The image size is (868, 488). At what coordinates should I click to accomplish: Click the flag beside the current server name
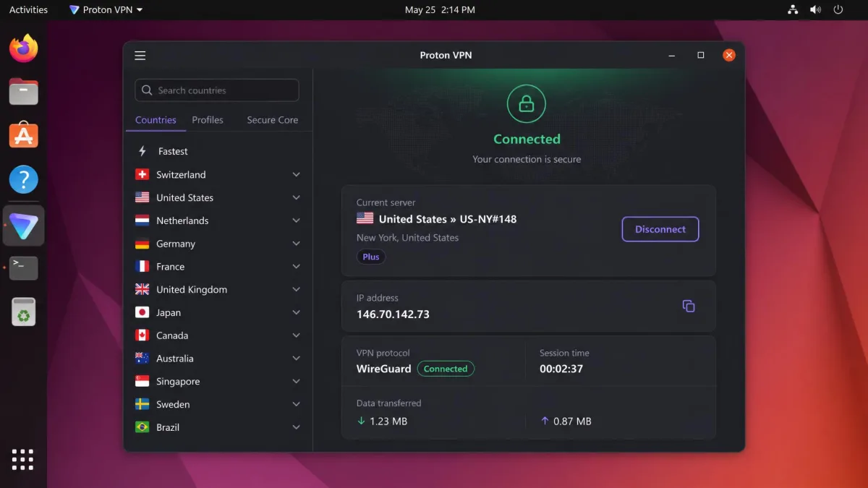(365, 218)
